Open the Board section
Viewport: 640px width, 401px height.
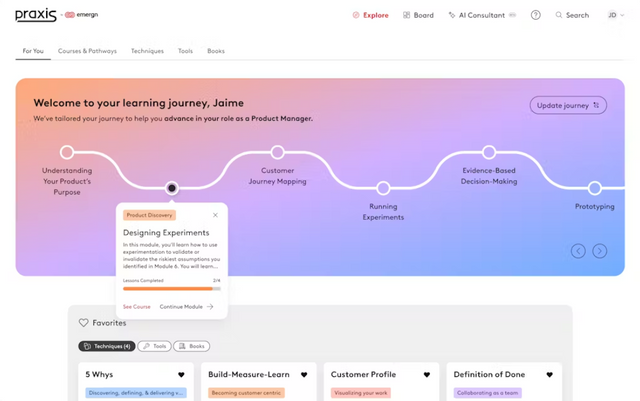click(x=418, y=15)
